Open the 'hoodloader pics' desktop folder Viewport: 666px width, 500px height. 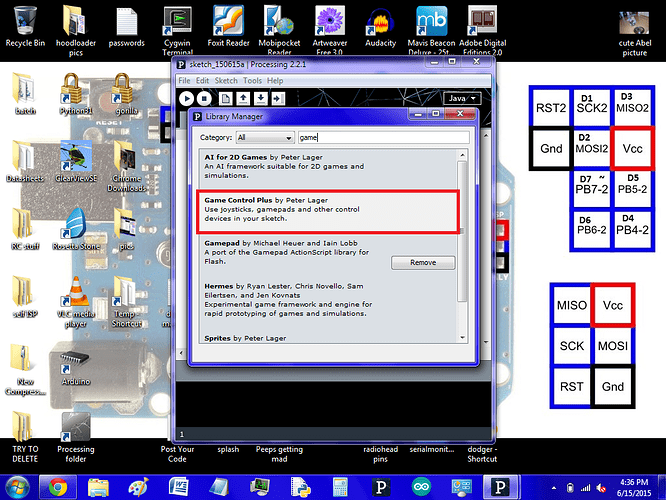[76, 31]
